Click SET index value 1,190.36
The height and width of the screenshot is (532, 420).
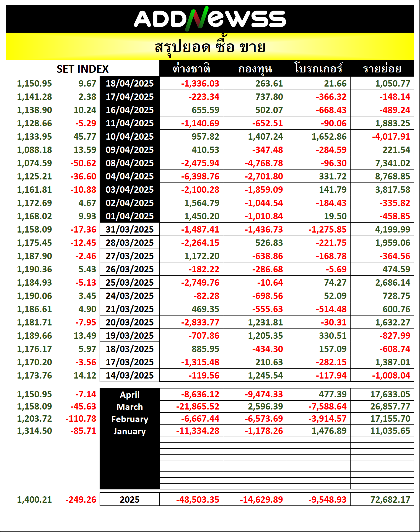(x=35, y=269)
